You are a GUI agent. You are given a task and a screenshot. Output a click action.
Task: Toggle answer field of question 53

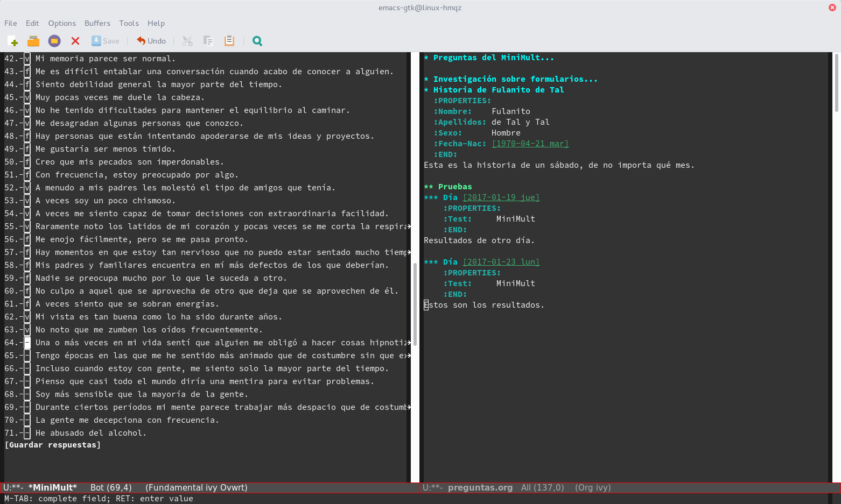pyautogui.click(x=27, y=201)
